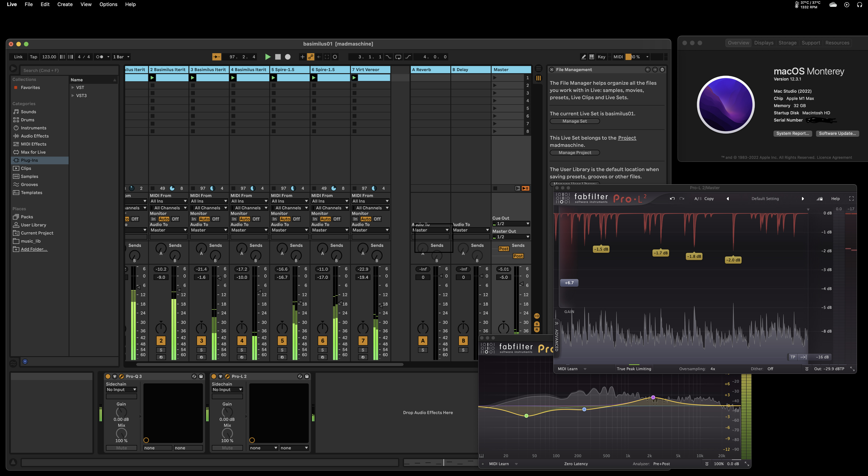Screen dimensions: 868x476
Task: Click the Arrangement Record button
Action: tap(288, 57)
